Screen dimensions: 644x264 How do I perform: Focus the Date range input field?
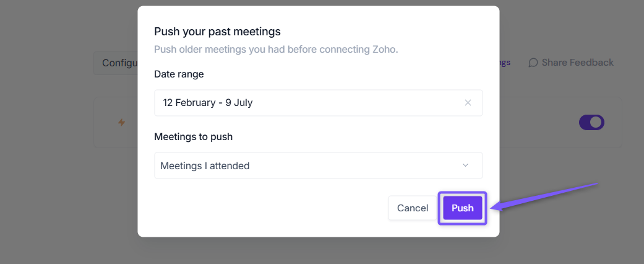point(319,103)
